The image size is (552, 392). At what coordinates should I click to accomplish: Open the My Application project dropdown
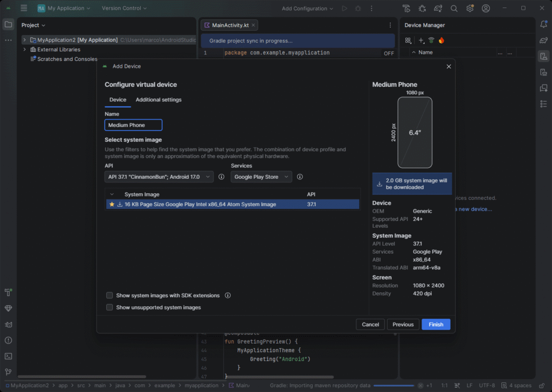64,8
